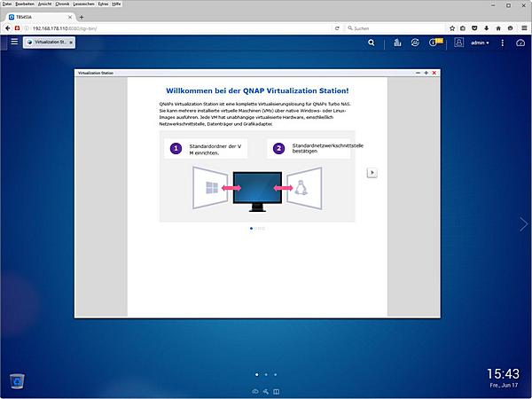Open the Chronik menu in Firefox

click(62, 4)
